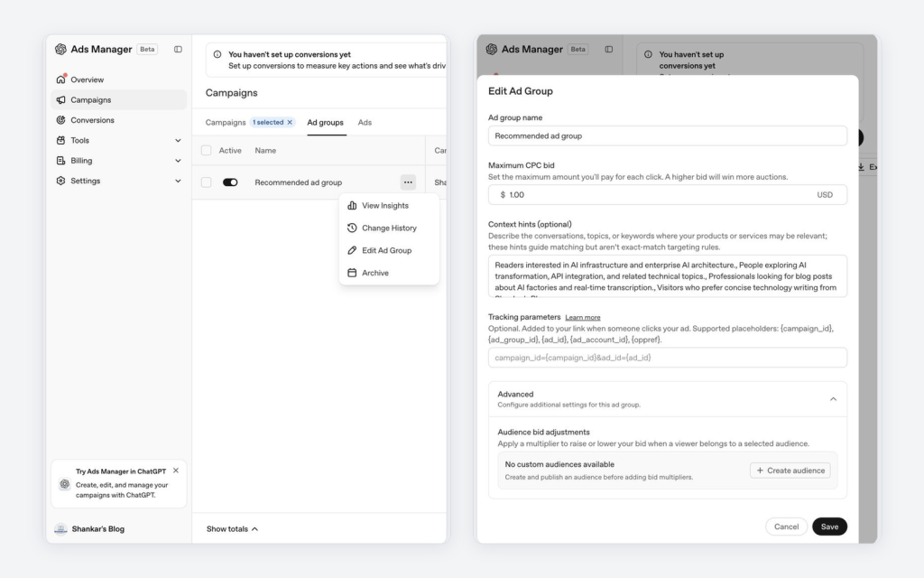Click the Ads Manager logo in left window

[60, 49]
